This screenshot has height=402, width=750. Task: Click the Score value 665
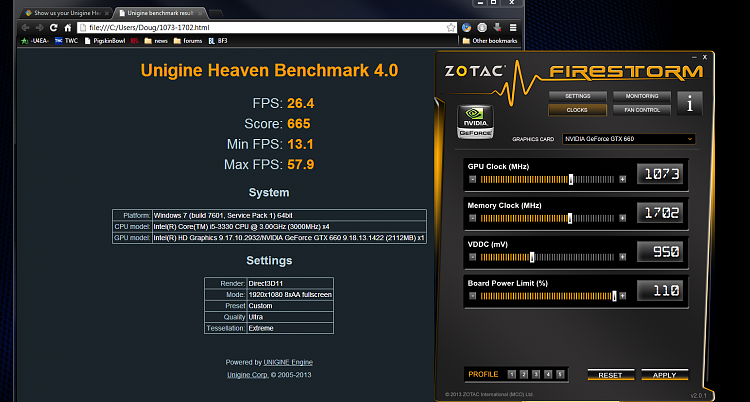pyautogui.click(x=299, y=124)
